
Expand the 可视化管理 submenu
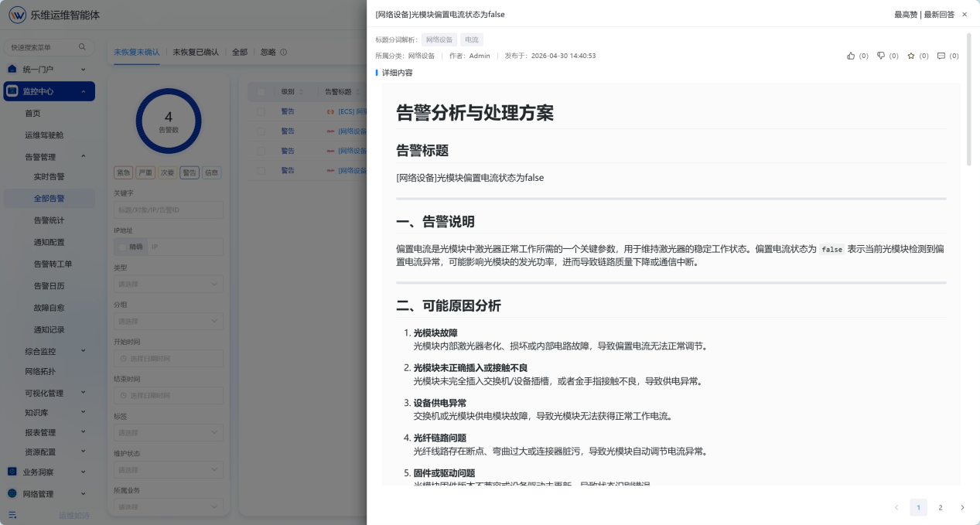click(x=83, y=393)
